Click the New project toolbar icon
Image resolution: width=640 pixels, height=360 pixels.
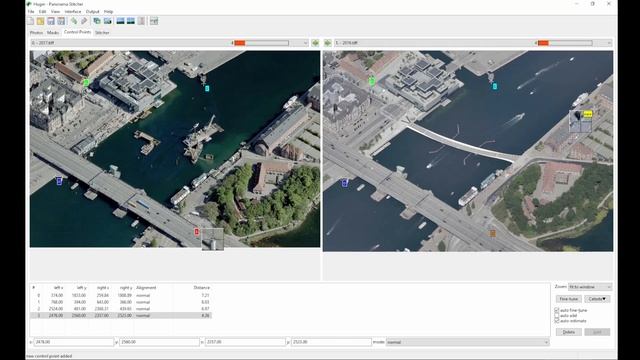coord(31,21)
